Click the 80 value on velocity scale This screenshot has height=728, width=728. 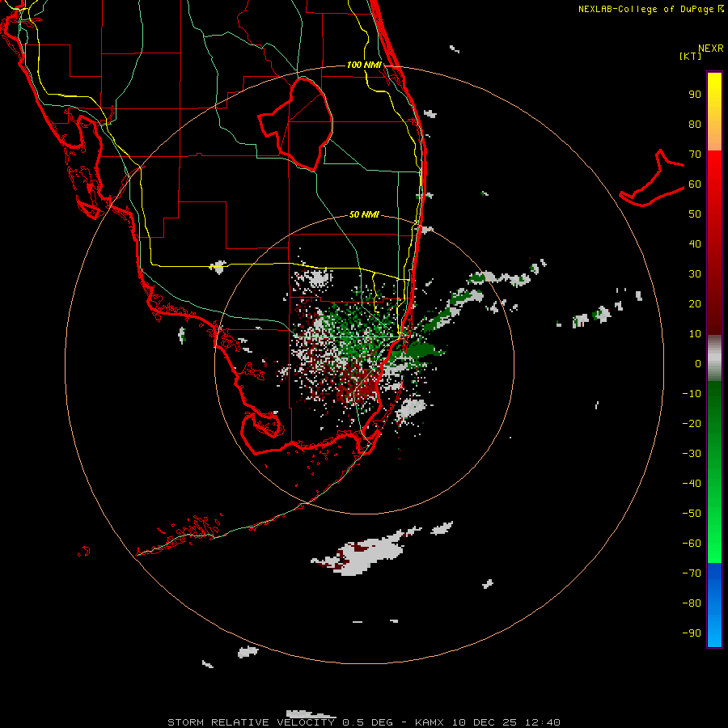[695, 124]
